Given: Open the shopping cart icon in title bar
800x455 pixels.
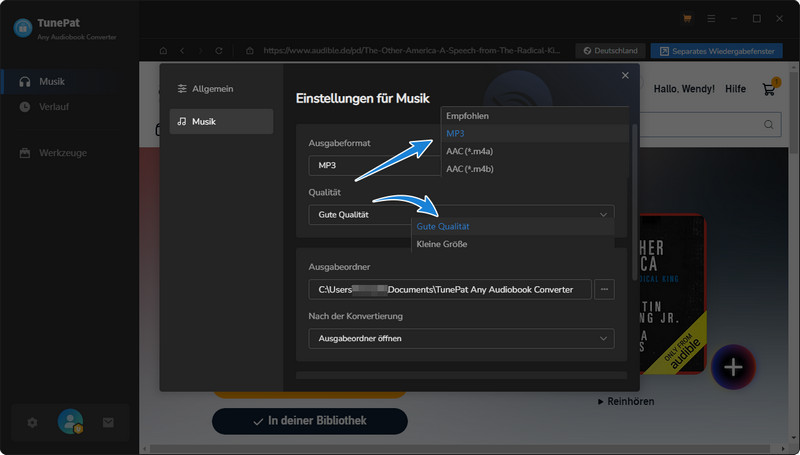Looking at the screenshot, I should click(x=687, y=18).
